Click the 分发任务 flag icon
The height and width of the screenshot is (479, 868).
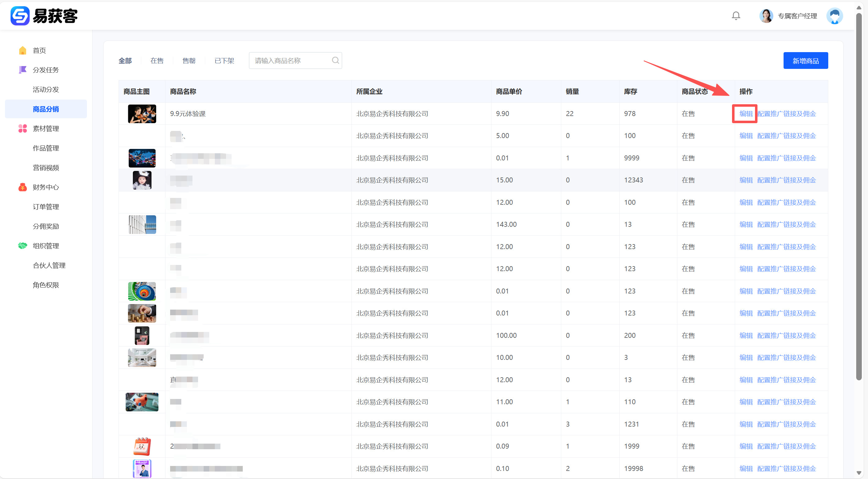[x=23, y=70]
